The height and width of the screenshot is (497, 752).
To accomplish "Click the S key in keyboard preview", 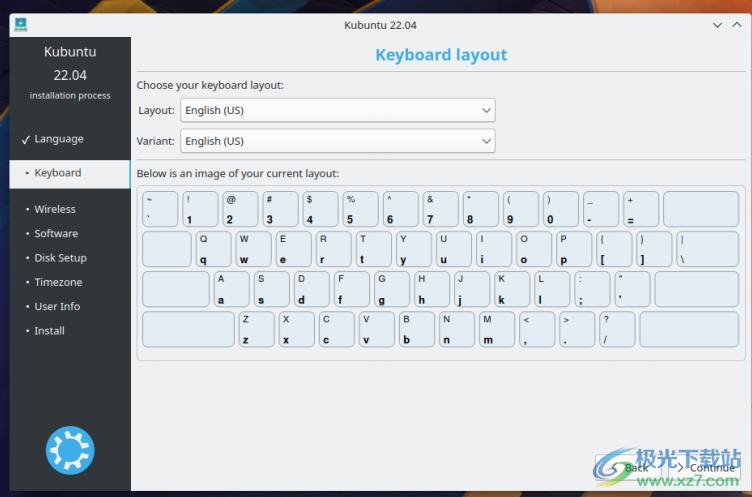I will [272, 289].
